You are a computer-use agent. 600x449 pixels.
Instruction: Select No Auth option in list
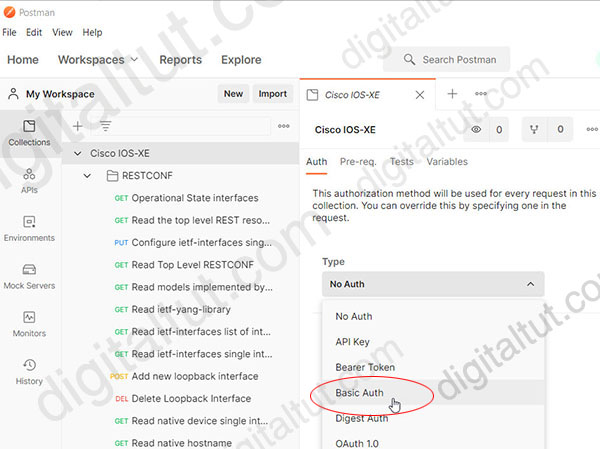433,317
